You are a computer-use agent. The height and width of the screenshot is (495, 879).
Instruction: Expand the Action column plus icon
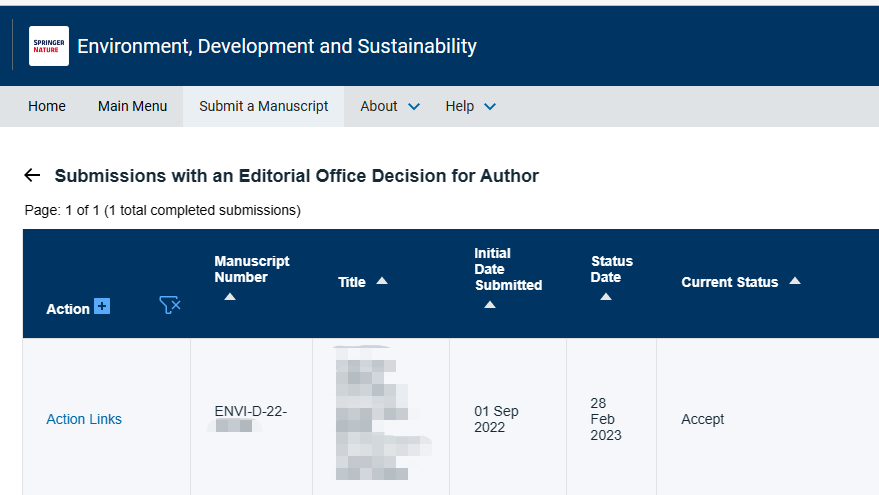(102, 306)
